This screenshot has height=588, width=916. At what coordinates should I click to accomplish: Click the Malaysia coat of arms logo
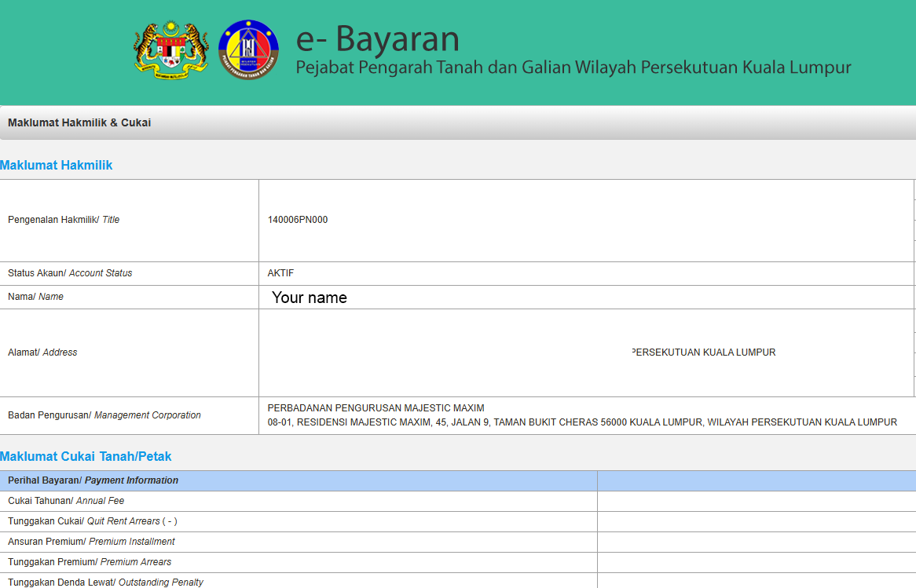tap(171, 49)
